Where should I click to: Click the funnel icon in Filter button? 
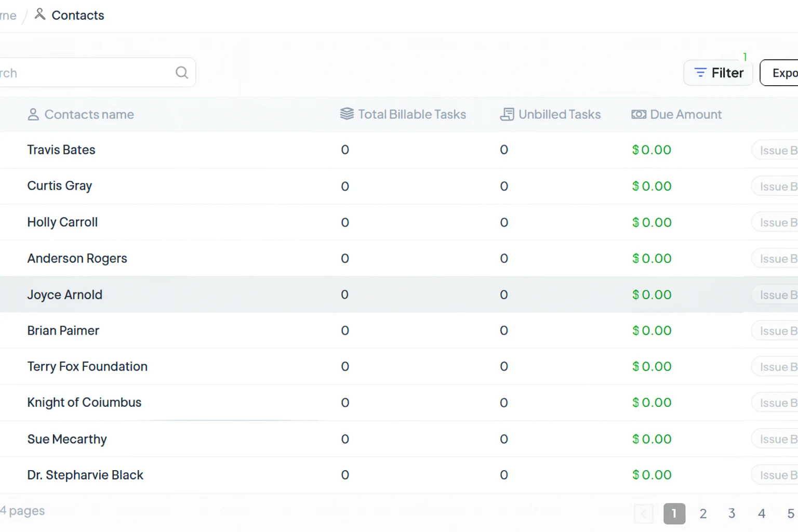(700, 73)
